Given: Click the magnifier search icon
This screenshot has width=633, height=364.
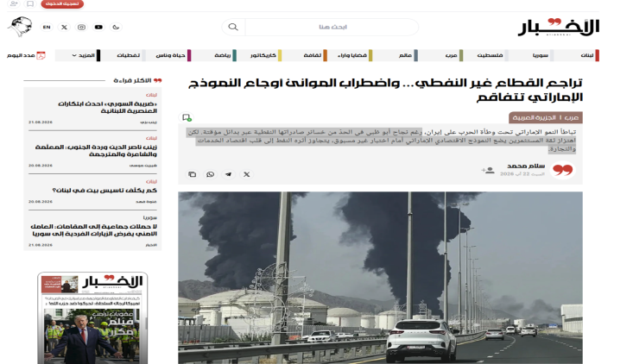Looking at the screenshot, I should 233,27.
